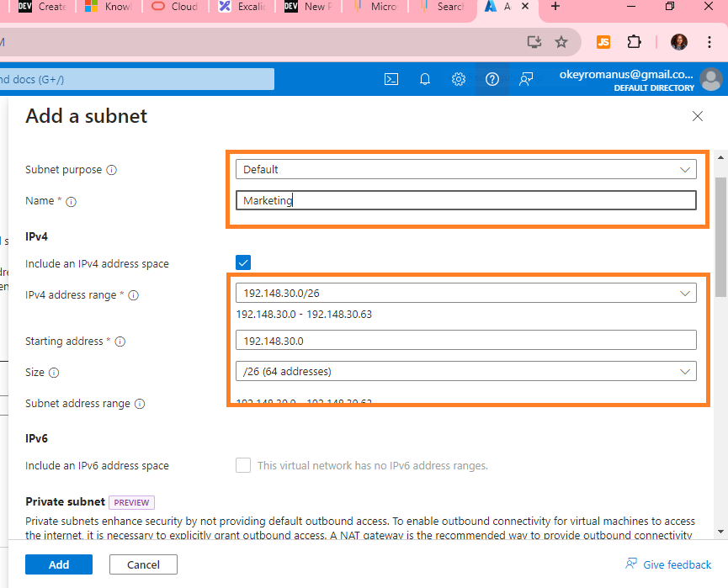Screen dimensions: 728x588
Task: Show info for Subnet address range
Action: pyautogui.click(x=140, y=404)
